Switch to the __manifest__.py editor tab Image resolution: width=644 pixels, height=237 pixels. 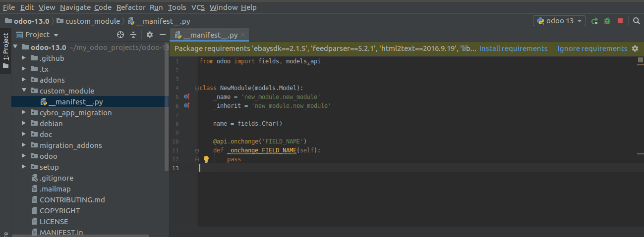(x=210, y=35)
